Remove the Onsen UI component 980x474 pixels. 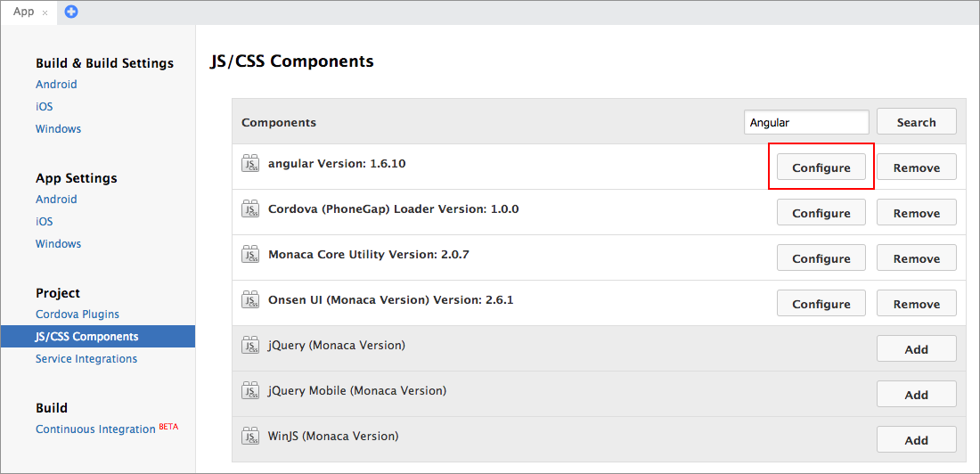(x=916, y=304)
